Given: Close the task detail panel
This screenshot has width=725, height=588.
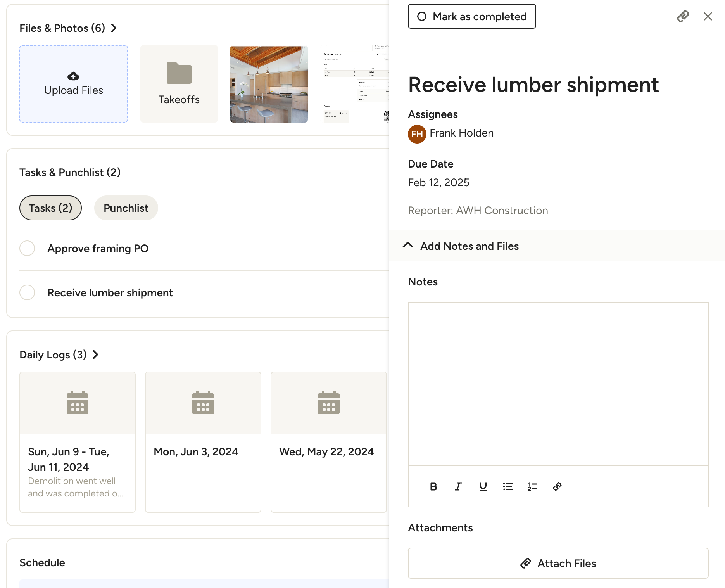Looking at the screenshot, I should (708, 16).
